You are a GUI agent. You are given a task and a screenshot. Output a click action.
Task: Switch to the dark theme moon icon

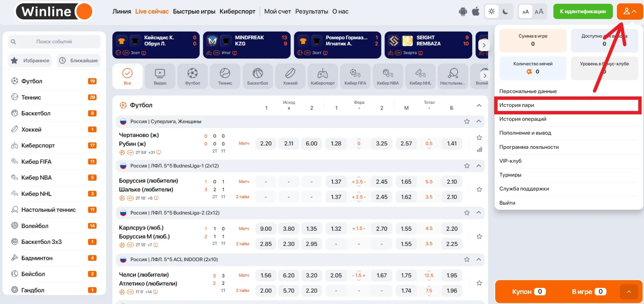[x=505, y=12]
